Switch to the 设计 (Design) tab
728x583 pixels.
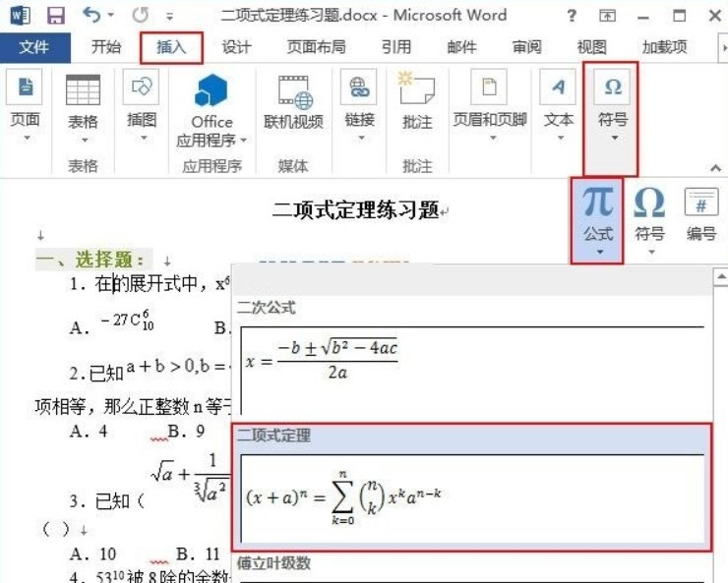pyautogui.click(x=236, y=47)
